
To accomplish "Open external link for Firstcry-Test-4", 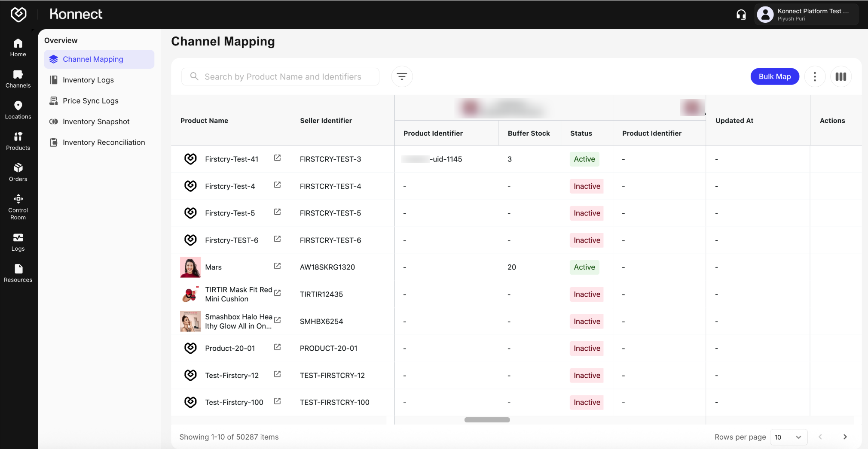I will (x=278, y=185).
